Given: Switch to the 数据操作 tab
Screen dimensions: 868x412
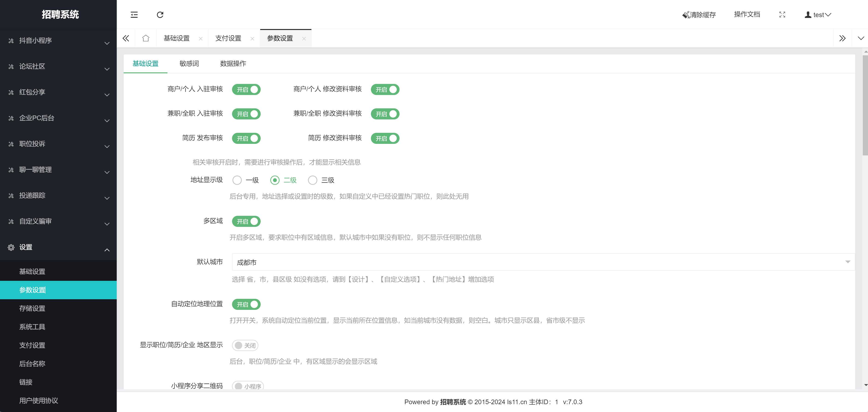Looking at the screenshot, I should [x=233, y=64].
